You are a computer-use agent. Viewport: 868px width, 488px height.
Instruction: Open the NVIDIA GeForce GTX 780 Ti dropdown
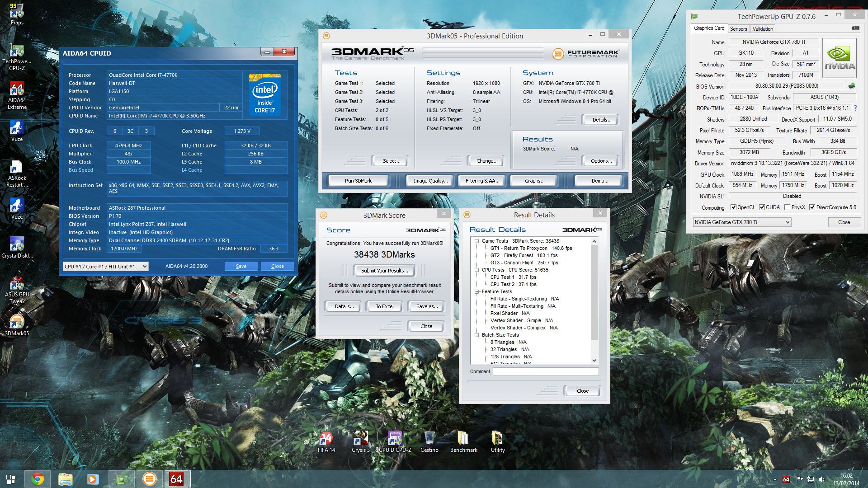coord(742,222)
